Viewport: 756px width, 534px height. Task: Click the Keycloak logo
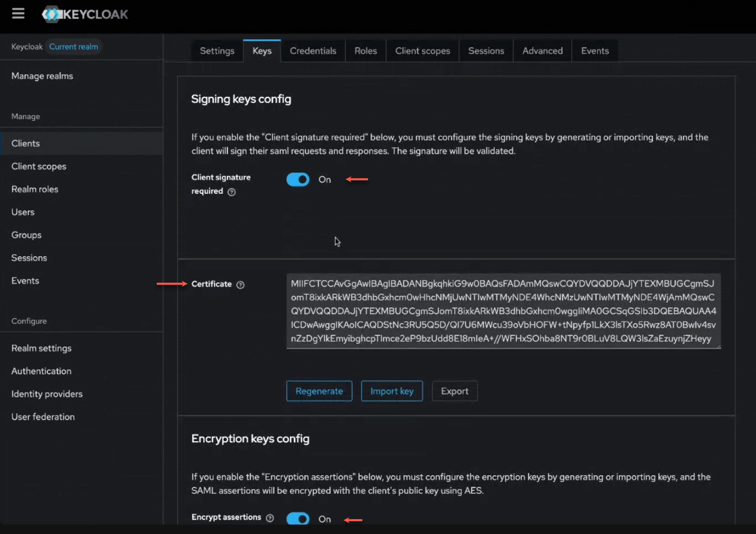coord(85,14)
